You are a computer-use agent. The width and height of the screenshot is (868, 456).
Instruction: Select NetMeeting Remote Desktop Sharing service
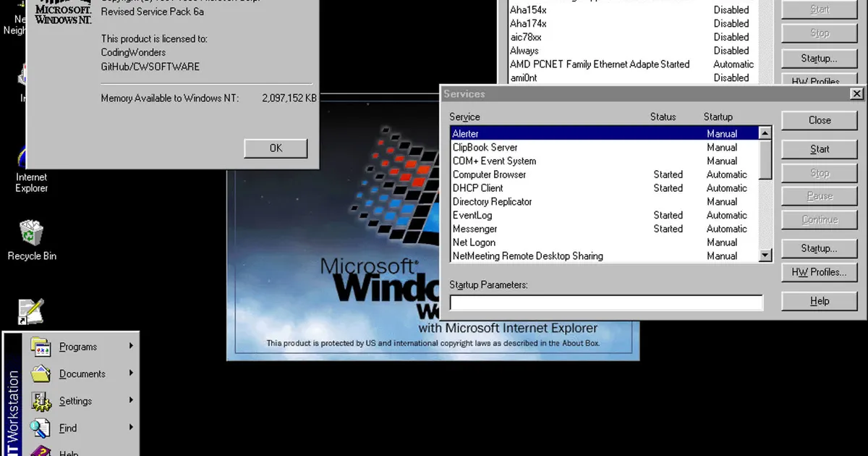pyautogui.click(x=604, y=256)
